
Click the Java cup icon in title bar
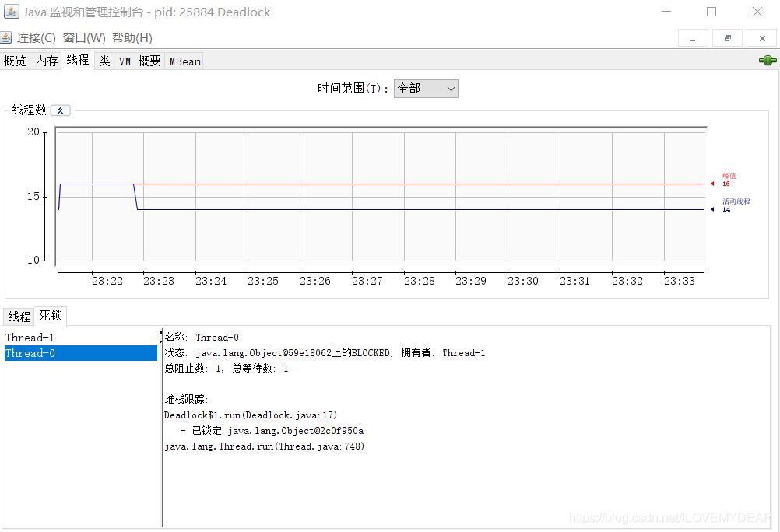(12, 12)
